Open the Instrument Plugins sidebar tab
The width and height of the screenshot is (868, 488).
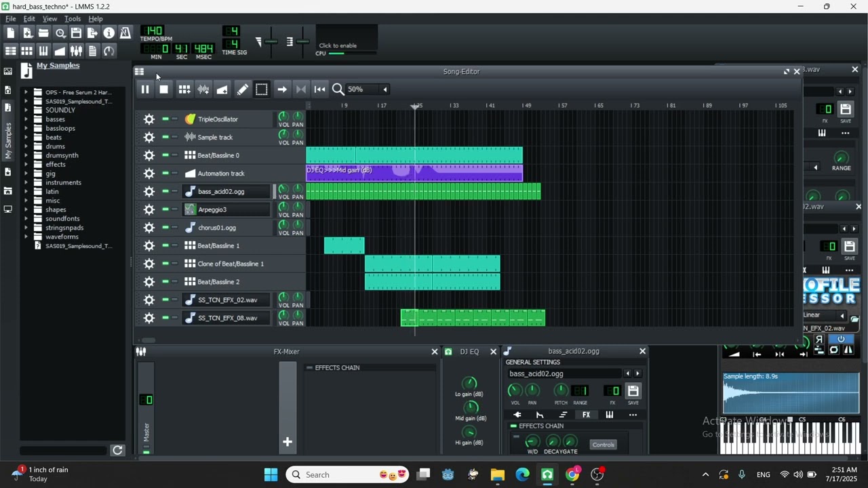(7, 71)
